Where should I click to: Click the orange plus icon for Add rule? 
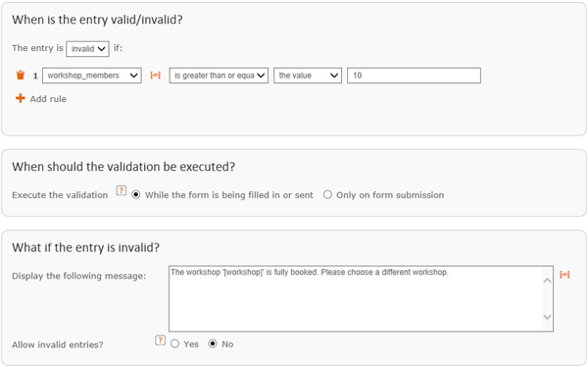[x=21, y=98]
